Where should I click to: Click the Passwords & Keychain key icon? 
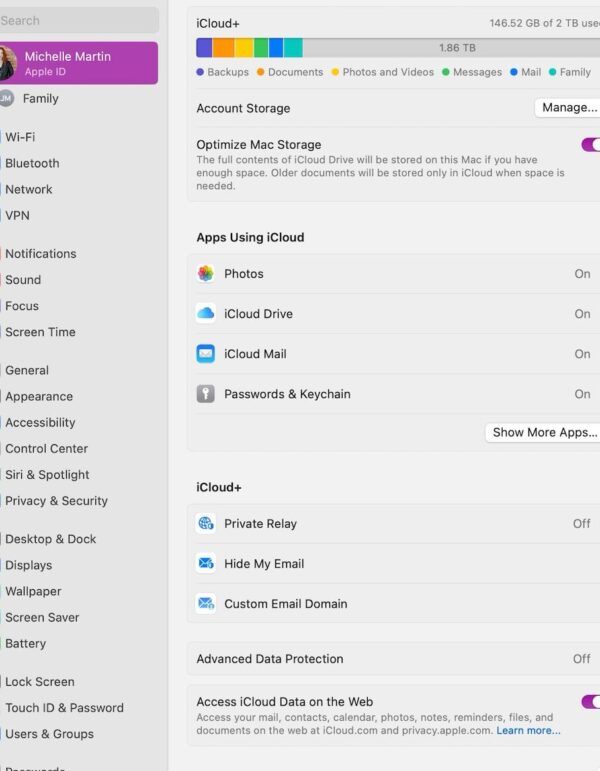(206, 394)
